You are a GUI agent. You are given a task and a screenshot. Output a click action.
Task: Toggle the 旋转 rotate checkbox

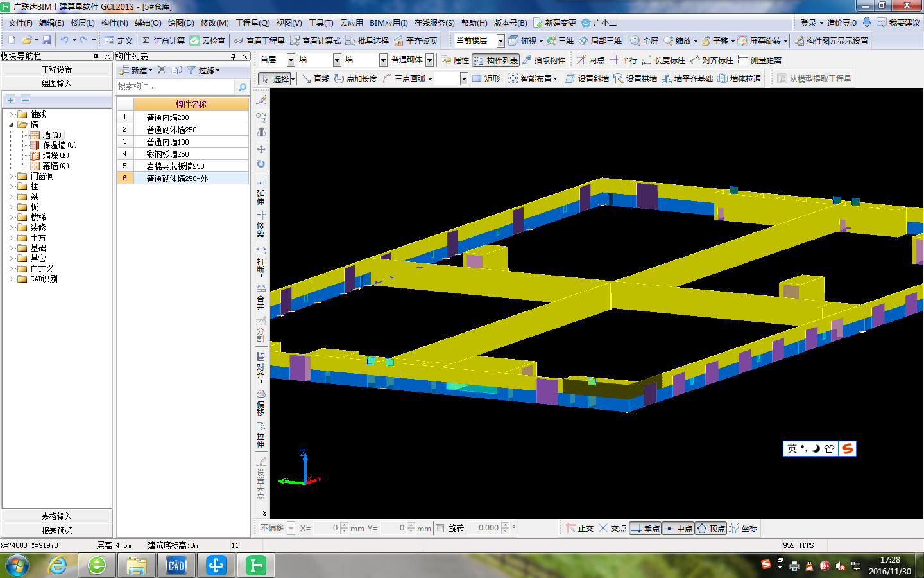[440, 528]
